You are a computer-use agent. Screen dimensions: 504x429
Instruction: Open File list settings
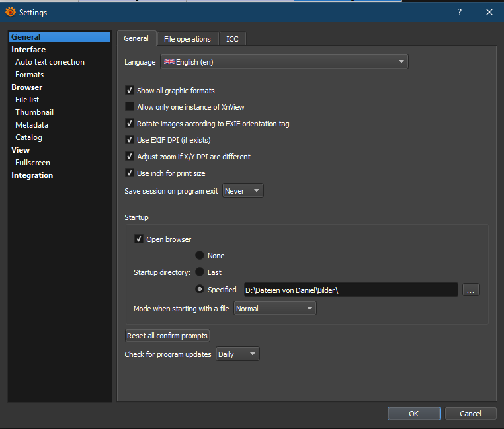point(27,100)
